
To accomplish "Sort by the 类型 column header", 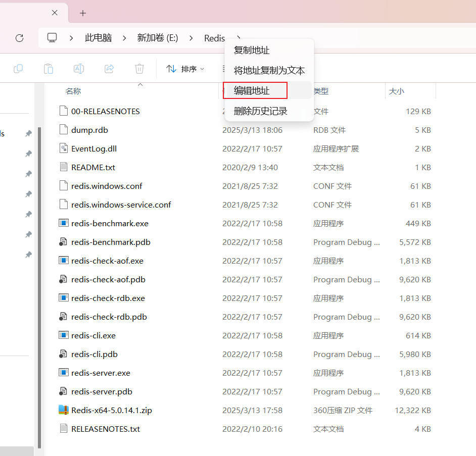I will (x=321, y=91).
